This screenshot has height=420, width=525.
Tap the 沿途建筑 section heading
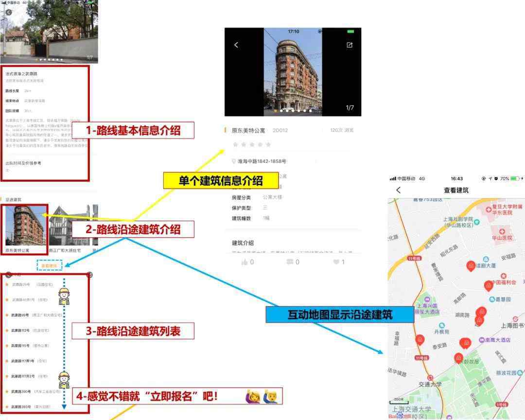coord(14,200)
